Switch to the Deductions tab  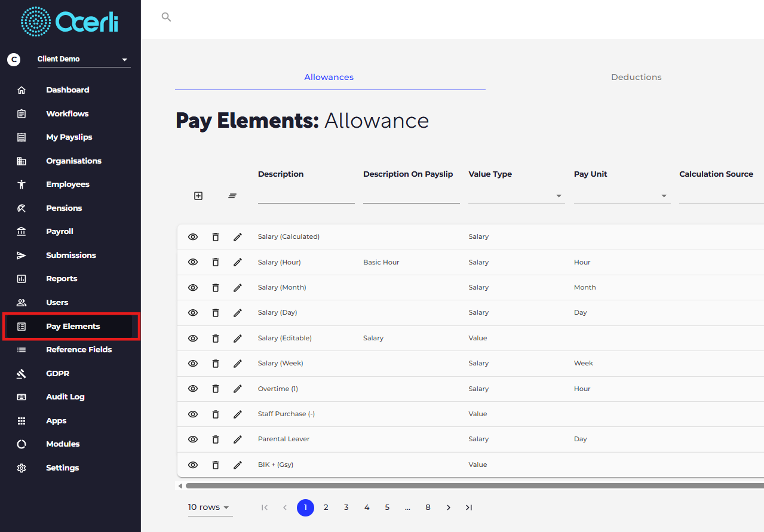636,77
